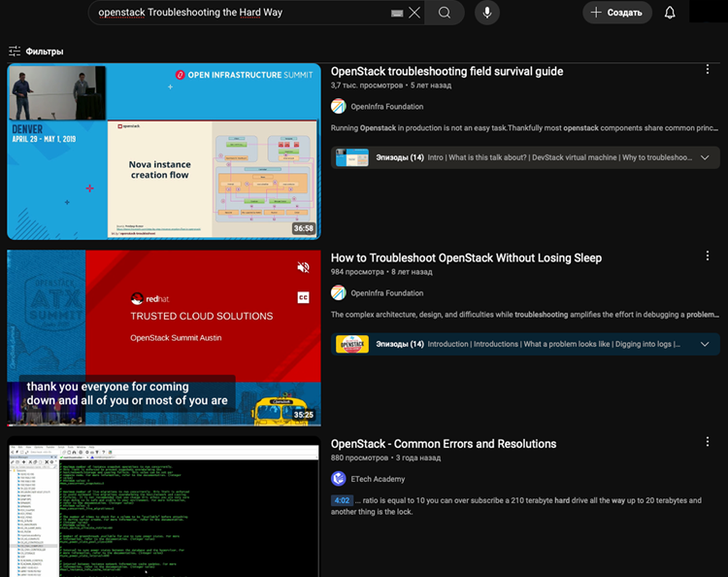The width and height of the screenshot is (728, 577).
Task: Open more options for Without Losing Sleep video
Action: point(707,255)
